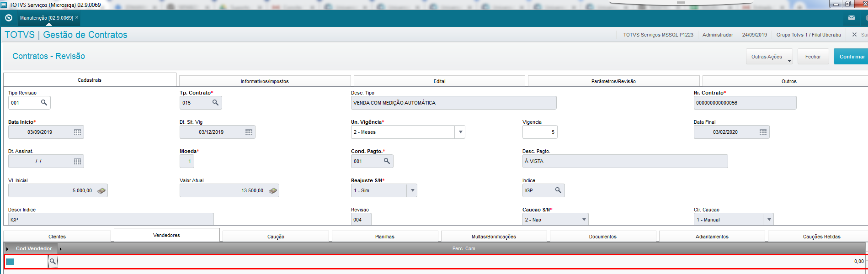
Task: Click Revisao field 004
Action: (361, 219)
